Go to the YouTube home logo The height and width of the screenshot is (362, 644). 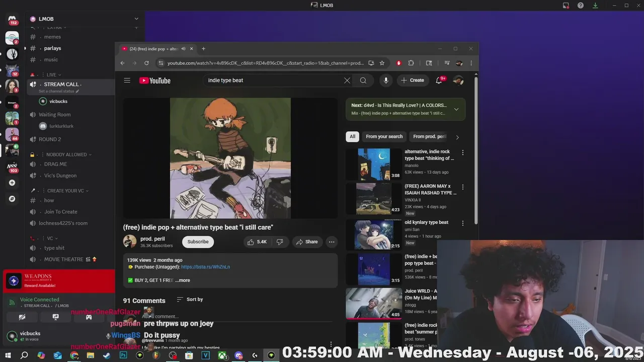tap(155, 80)
